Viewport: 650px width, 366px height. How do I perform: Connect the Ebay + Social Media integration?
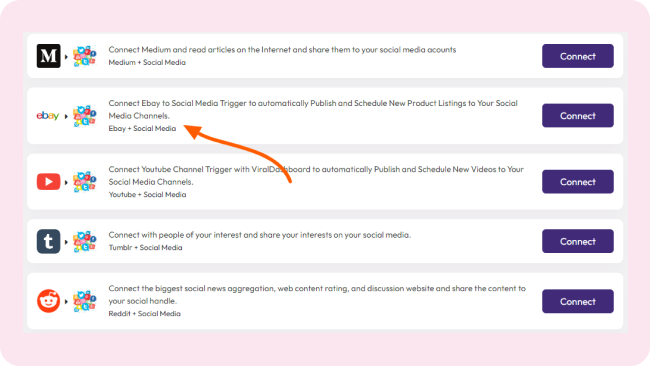pos(577,116)
